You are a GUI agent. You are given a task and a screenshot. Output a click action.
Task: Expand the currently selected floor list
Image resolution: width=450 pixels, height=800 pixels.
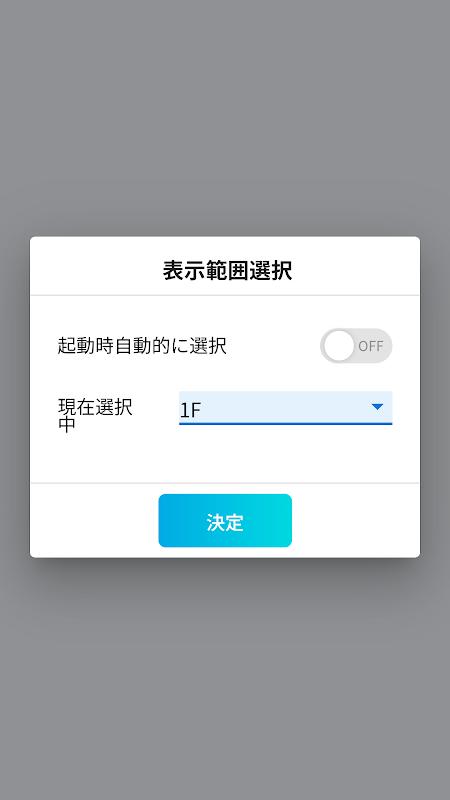point(285,408)
